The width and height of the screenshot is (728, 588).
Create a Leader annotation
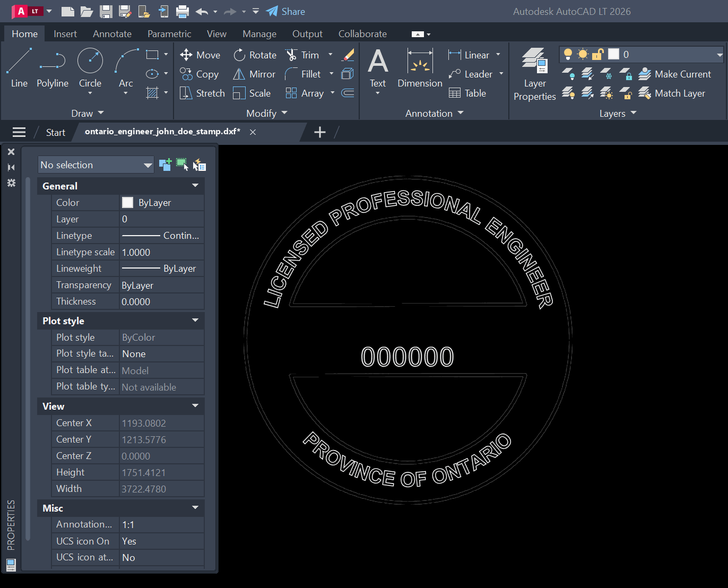pos(471,74)
